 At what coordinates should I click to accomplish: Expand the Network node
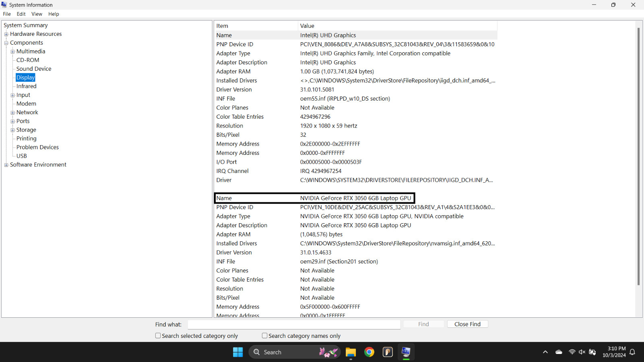tap(12, 113)
